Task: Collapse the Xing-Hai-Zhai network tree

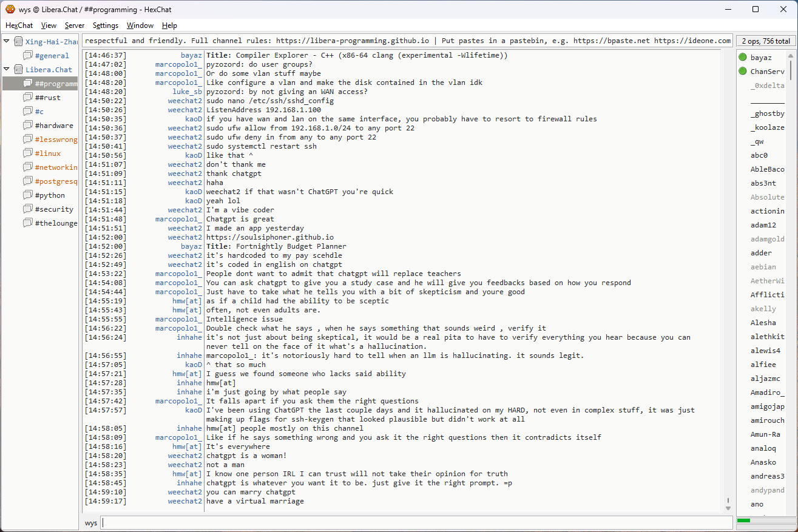Action: point(7,42)
